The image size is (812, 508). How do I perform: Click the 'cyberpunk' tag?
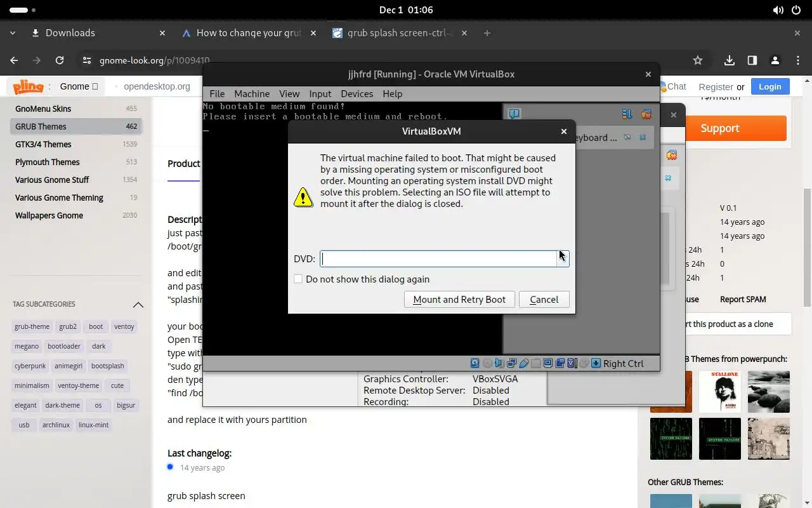[30, 366]
